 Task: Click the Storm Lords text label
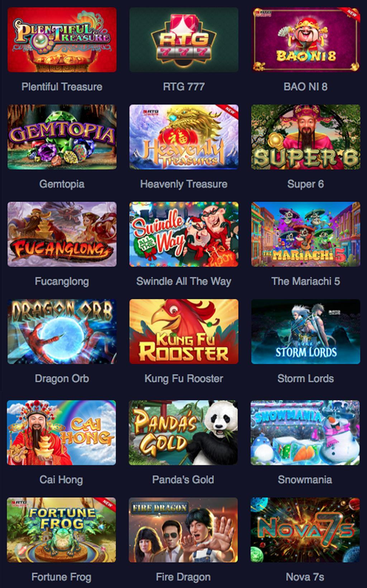coord(306,378)
